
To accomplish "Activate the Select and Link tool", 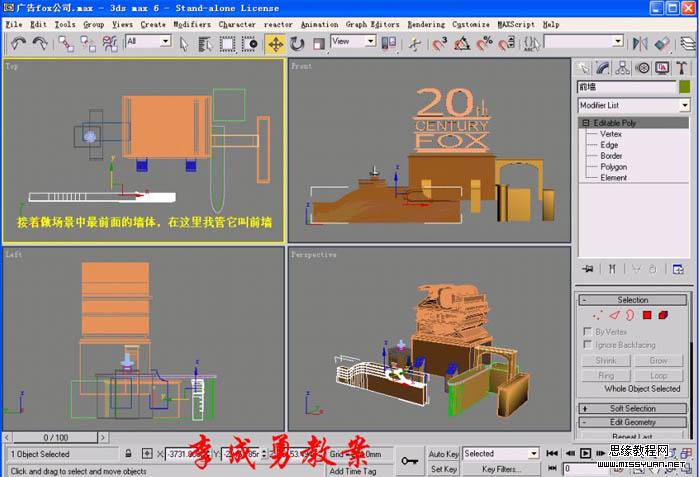I will (x=66, y=44).
